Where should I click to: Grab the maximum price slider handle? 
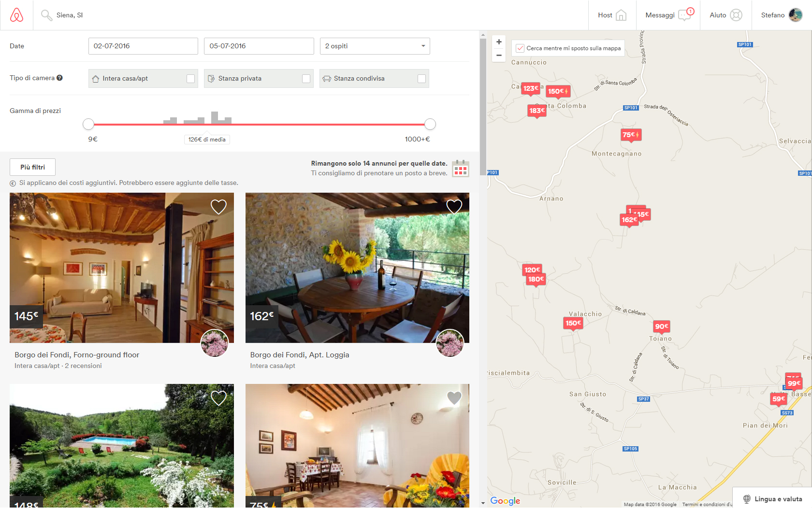[x=430, y=124]
